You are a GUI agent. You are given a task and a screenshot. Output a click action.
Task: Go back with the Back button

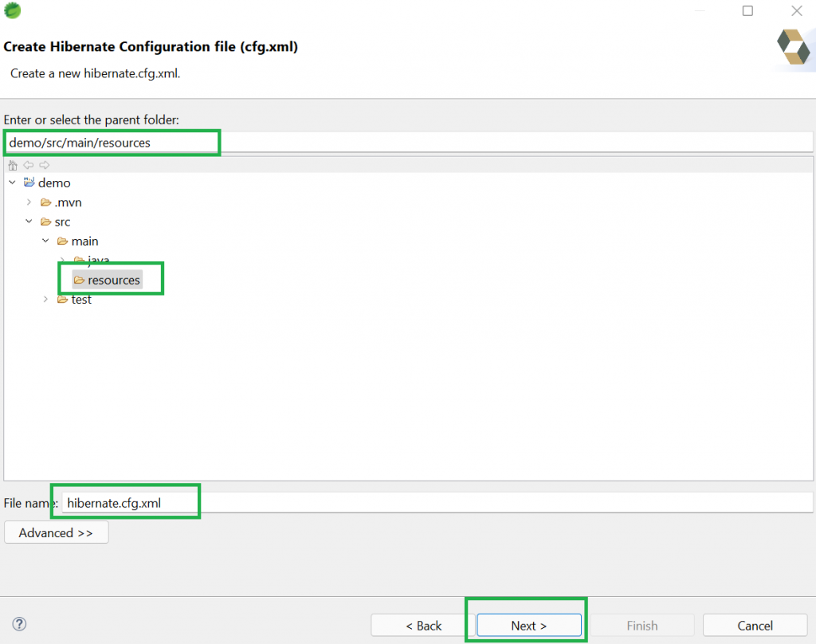[x=423, y=625]
